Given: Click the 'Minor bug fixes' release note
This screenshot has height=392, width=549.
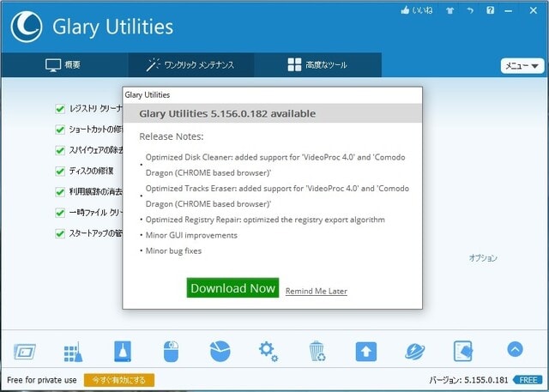Looking at the screenshot, I should [x=173, y=251].
